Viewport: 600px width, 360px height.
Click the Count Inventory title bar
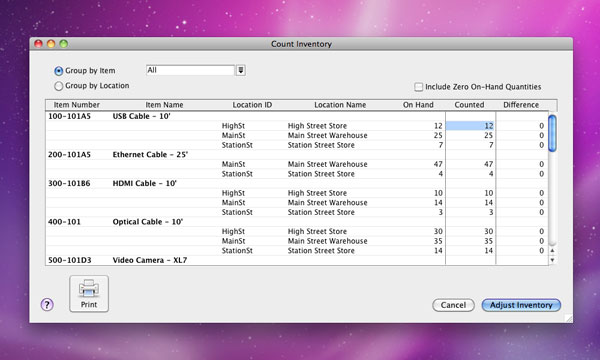301,44
